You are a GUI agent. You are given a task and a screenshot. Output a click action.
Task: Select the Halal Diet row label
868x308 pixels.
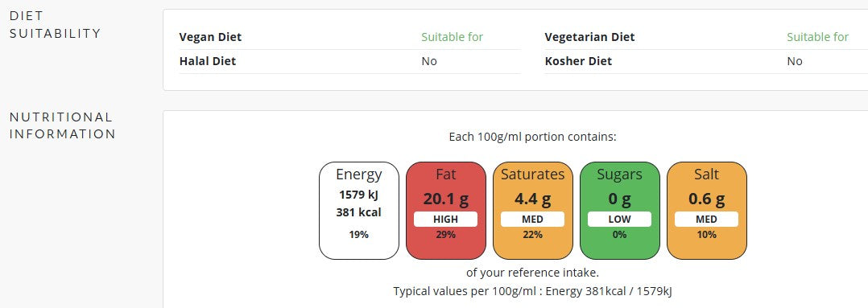click(208, 61)
